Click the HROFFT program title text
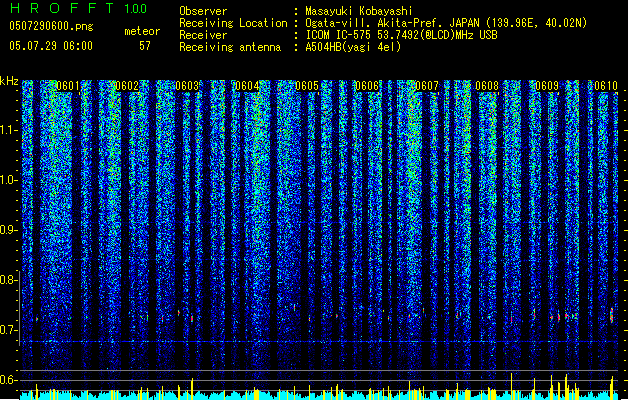This screenshot has width=629, height=400. pos(62,8)
